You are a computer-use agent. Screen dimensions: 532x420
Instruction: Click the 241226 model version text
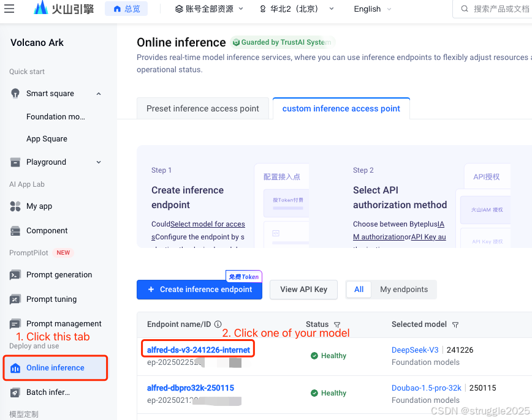pos(460,350)
